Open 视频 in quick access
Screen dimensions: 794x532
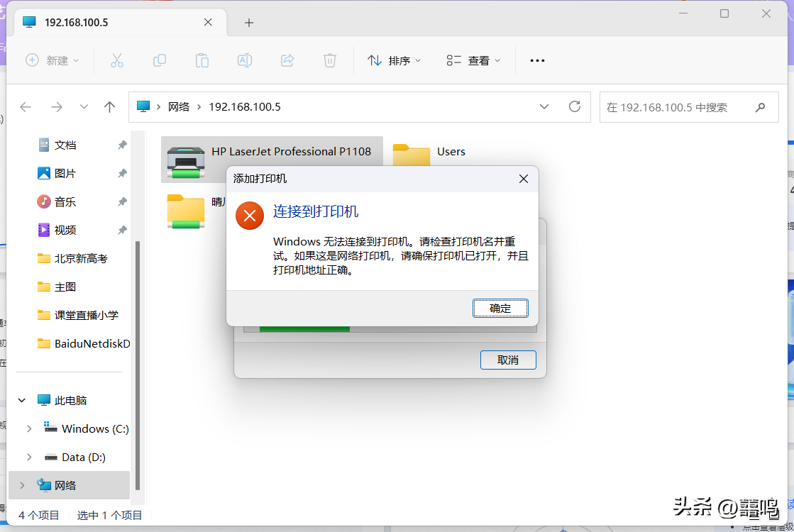(x=65, y=231)
